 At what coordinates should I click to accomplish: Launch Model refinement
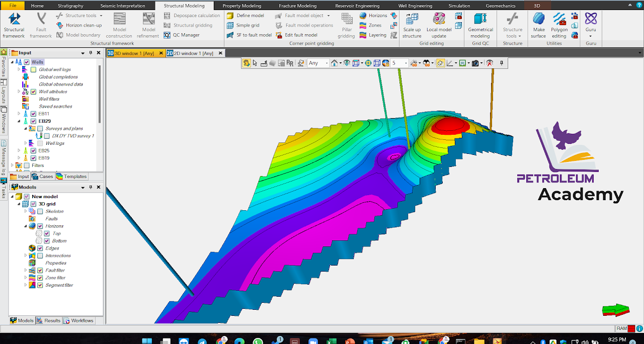click(148, 25)
